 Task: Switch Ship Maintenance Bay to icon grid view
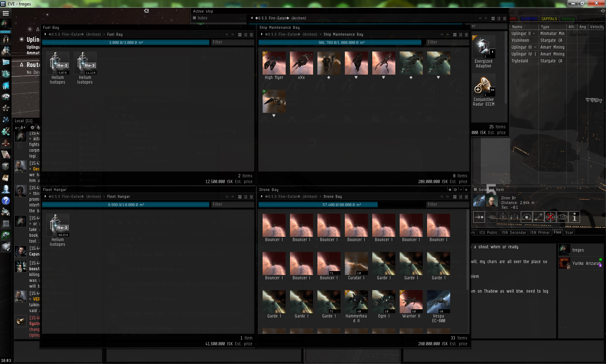455,35
